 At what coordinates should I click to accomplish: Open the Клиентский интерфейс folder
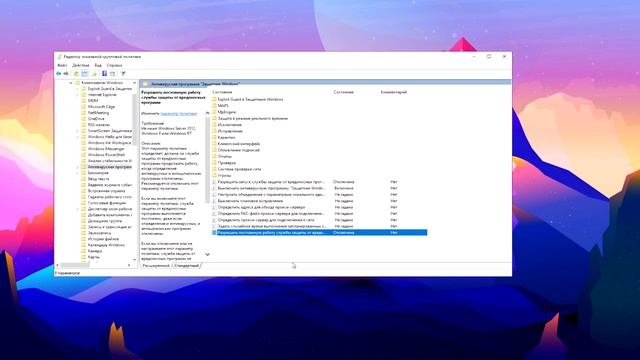tap(236, 144)
